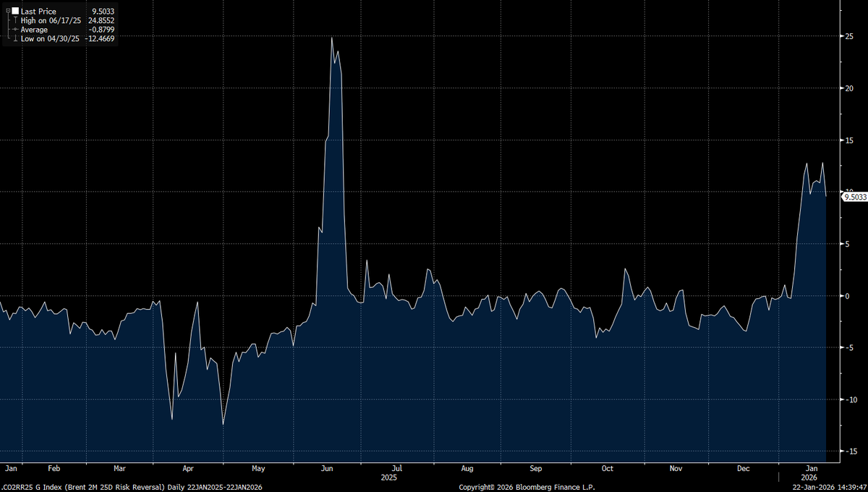Image resolution: width=868 pixels, height=492 pixels.
Task: Click the 2025 year axis label
Action: (388, 478)
